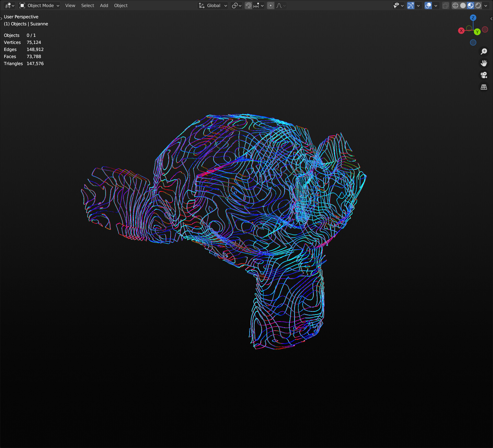The height and width of the screenshot is (448, 493).
Task: Zoom the view with the magnifier icon
Action: (484, 51)
